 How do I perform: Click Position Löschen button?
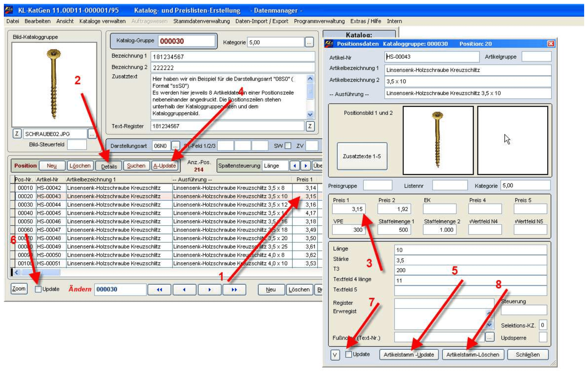click(x=80, y=166)
